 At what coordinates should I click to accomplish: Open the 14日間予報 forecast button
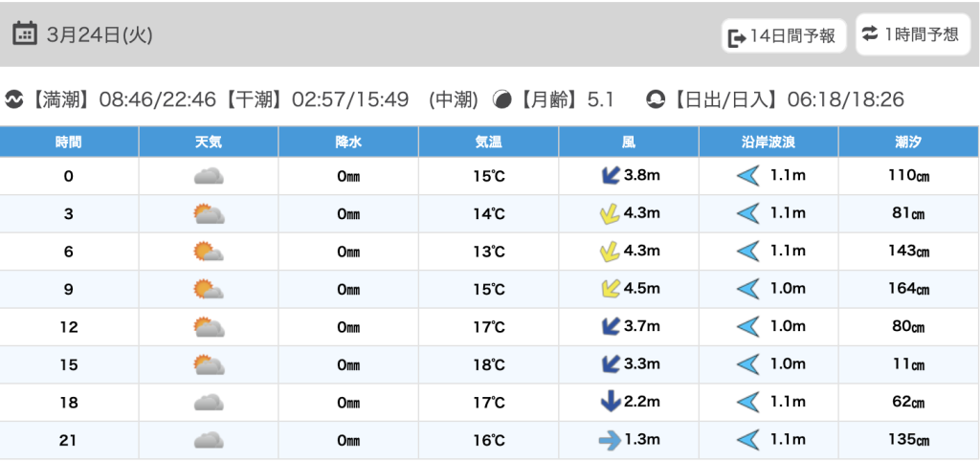coord(783,36)
